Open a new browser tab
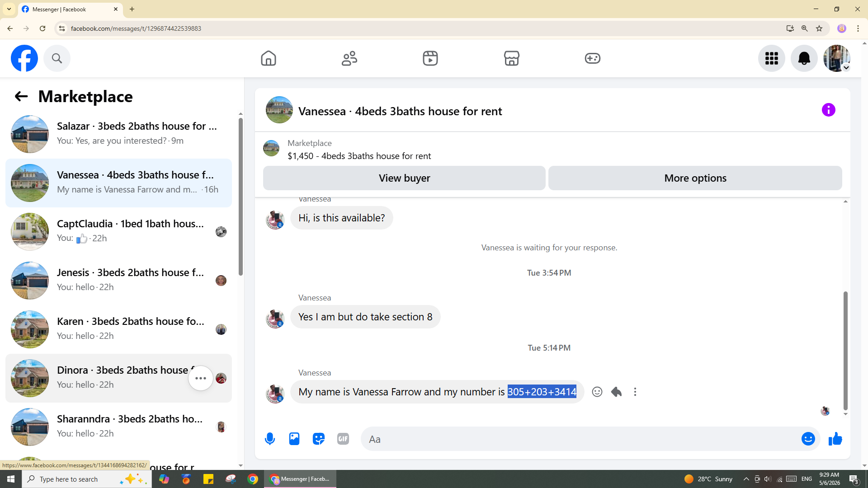 click(x=132, y=9)
